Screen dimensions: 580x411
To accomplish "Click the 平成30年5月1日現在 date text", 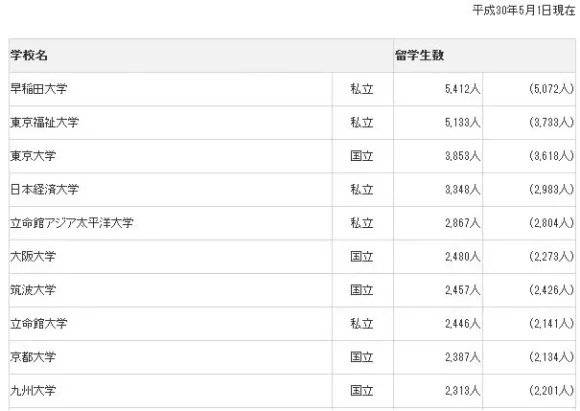I will click(x=524, y=10).
